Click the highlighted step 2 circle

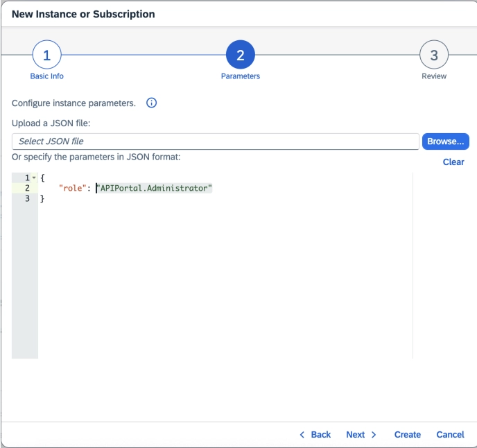click(x=241, y=55)
